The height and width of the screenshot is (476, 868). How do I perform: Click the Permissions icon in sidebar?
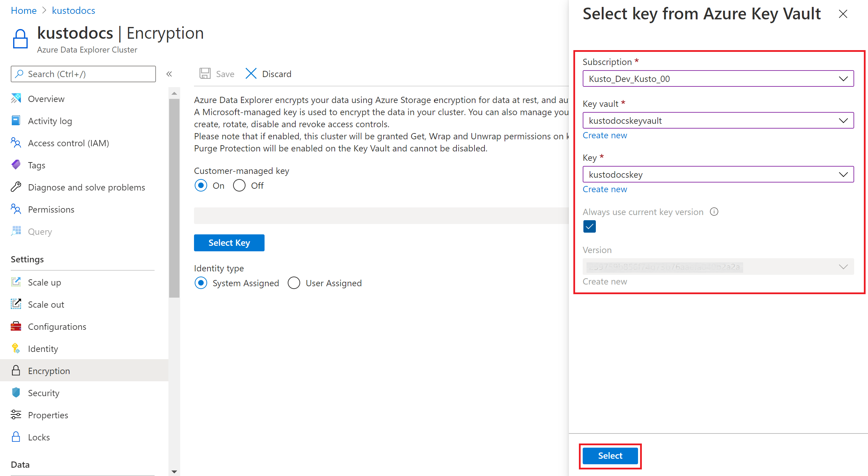tap(16, 209)
